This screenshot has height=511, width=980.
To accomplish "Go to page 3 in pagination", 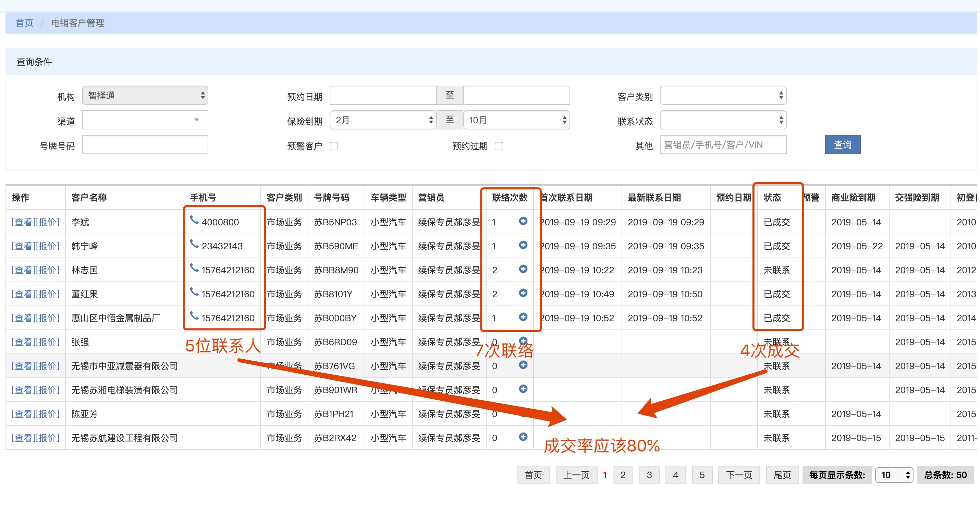I will click(649, 475).
